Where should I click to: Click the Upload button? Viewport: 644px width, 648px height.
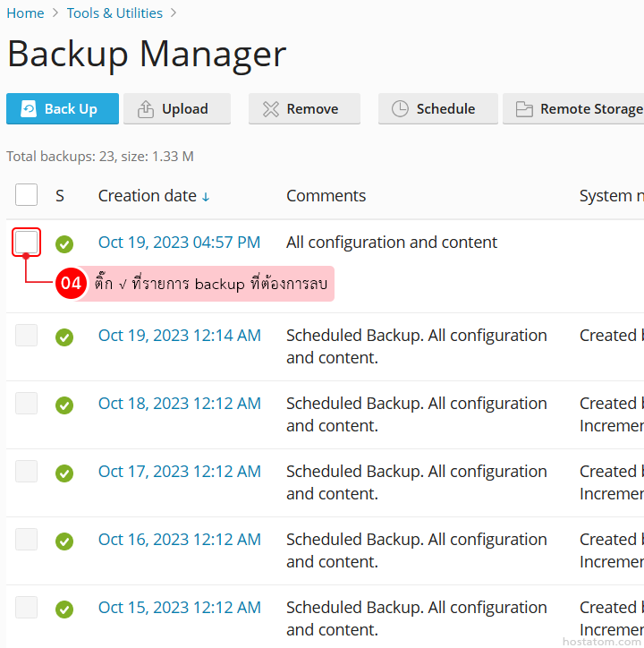point(176,109)
